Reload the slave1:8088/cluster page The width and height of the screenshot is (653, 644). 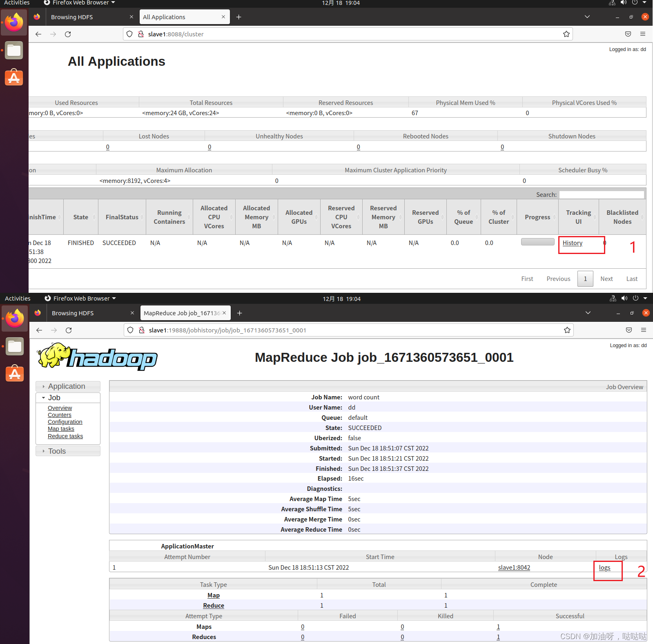coord(68,34)
